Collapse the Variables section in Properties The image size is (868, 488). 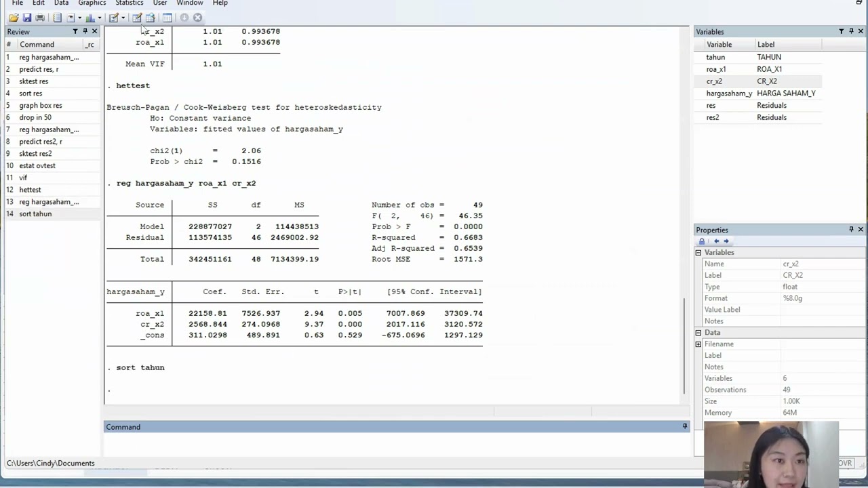tap(698, 252)
